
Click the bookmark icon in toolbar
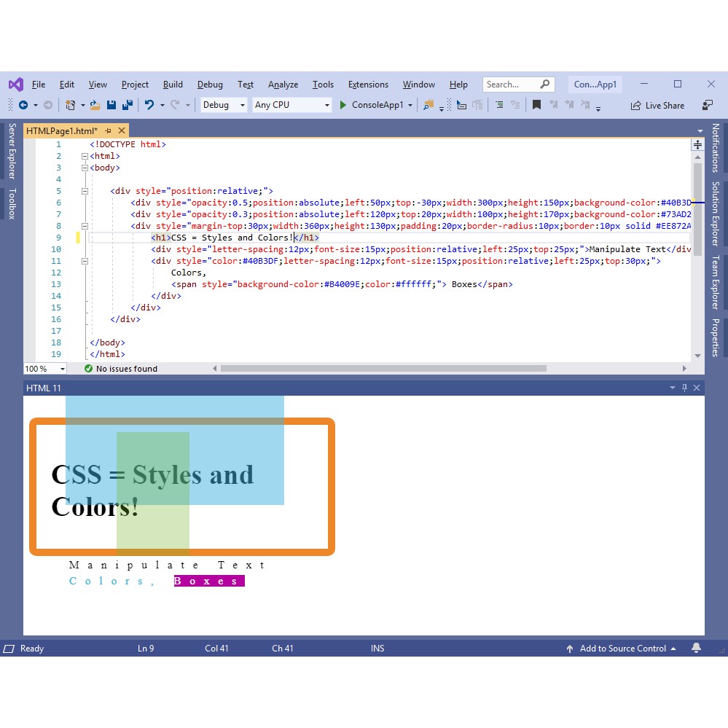coord(536,105)
